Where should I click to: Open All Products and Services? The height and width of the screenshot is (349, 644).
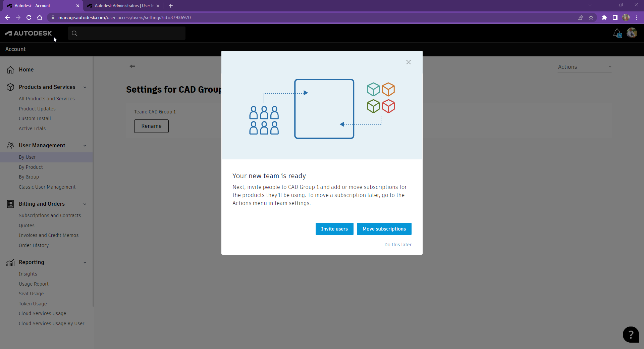pos(47,99)
